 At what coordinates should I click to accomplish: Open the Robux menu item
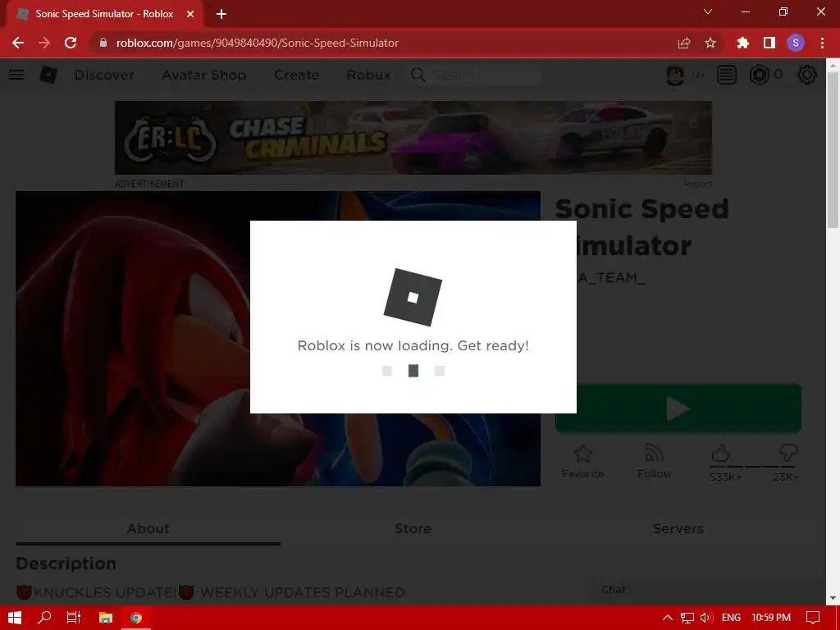click(368, 75)
